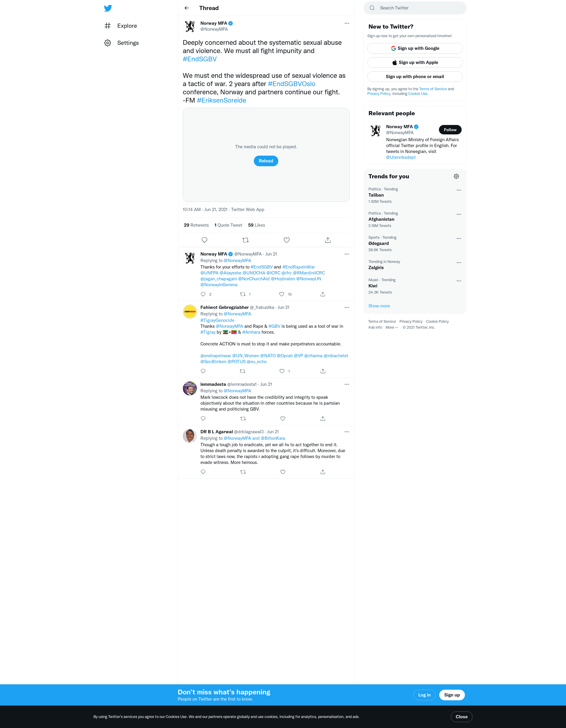Retweet DR B L Agarwal's reply

tap(243, 472)
